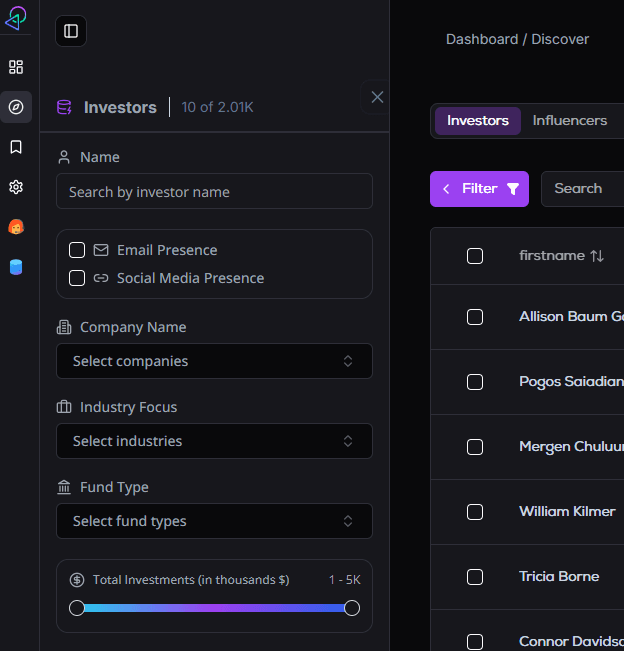Screen dimensions: 624x651
Task: Open the settings gear icon
Action: click(16, 187)
